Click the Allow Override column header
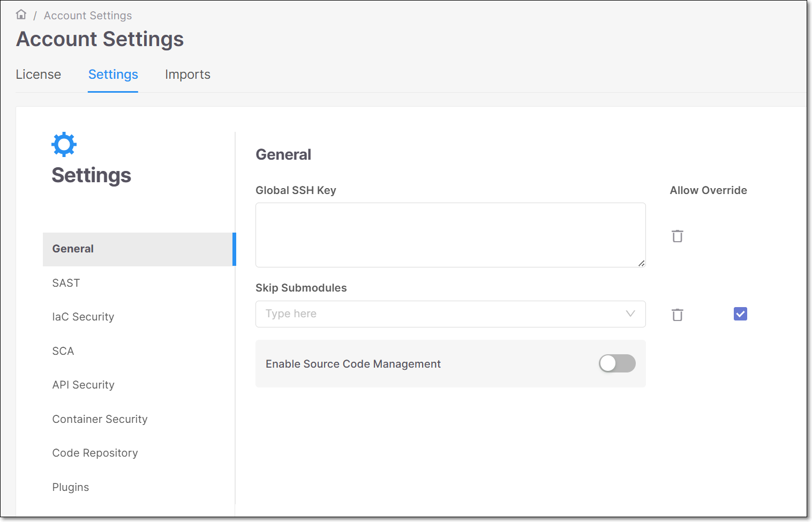 [708, 190]
